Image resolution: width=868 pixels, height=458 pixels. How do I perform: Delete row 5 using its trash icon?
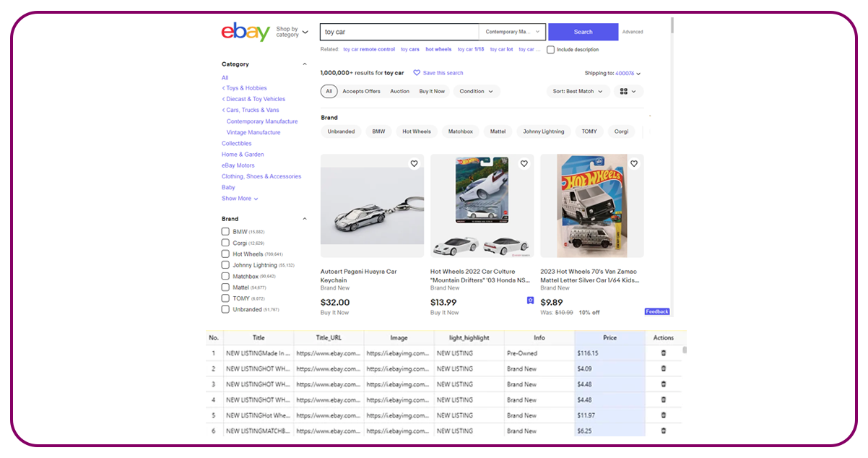664,415
